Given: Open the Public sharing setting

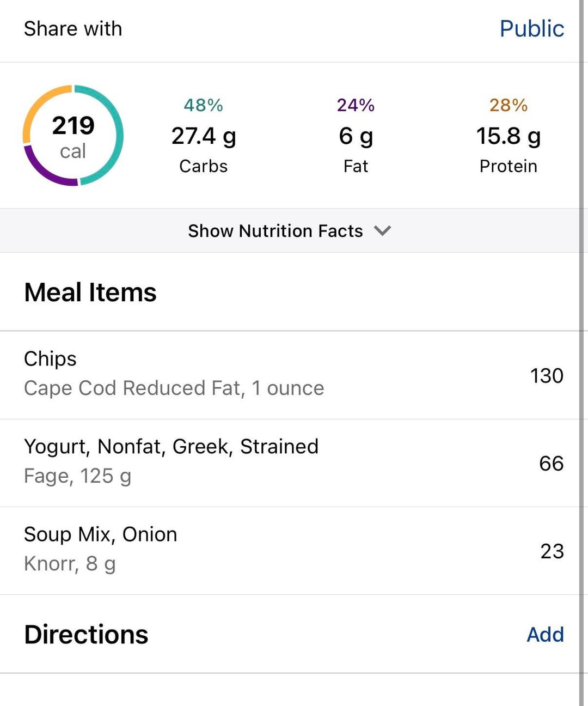Looking at the screenshot, I should click(x=531, y=29).
